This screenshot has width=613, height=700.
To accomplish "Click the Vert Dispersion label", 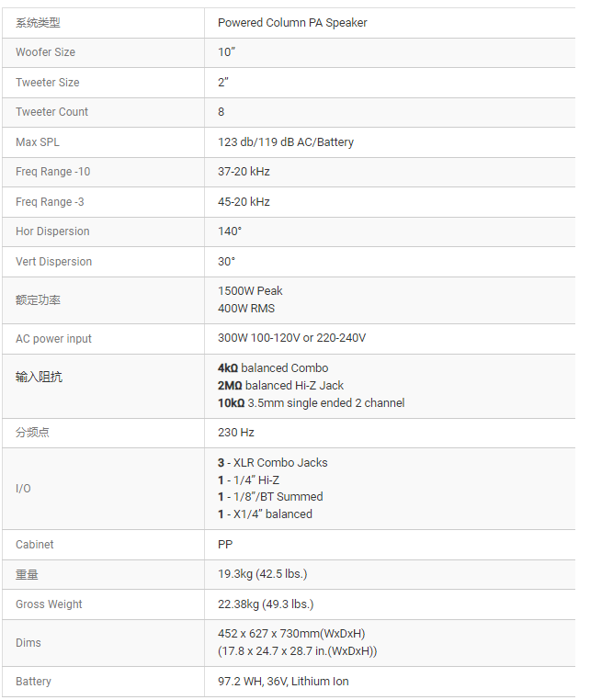I will (x=53, y=262).
